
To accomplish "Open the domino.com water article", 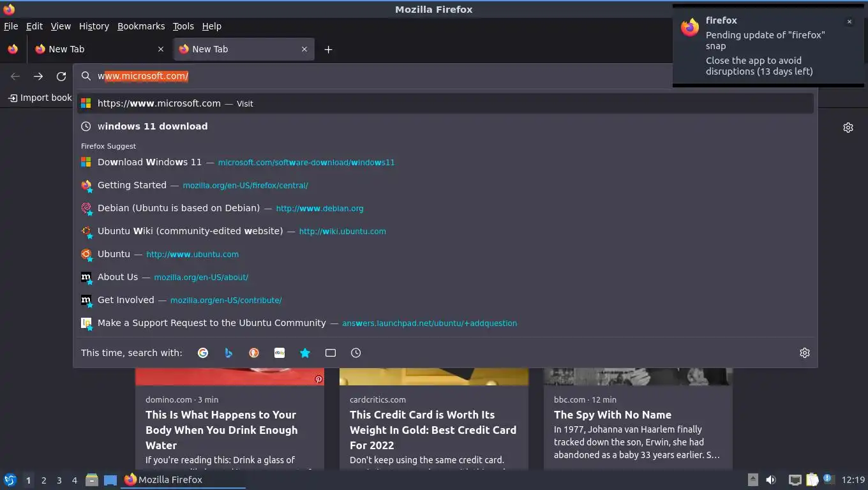I will 221,430.
